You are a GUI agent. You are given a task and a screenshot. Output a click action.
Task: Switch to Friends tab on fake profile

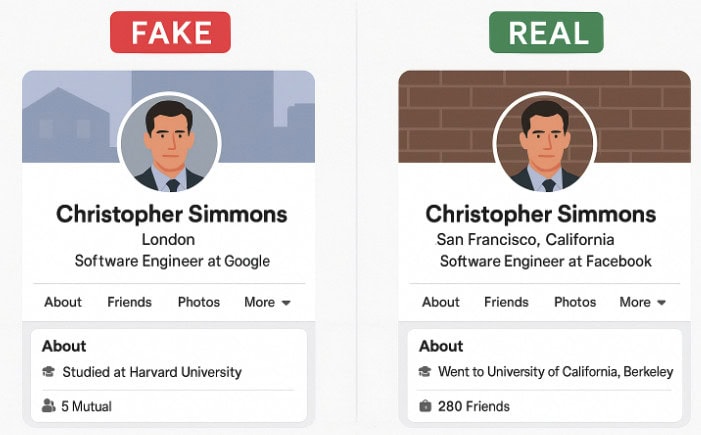point(129,302)
